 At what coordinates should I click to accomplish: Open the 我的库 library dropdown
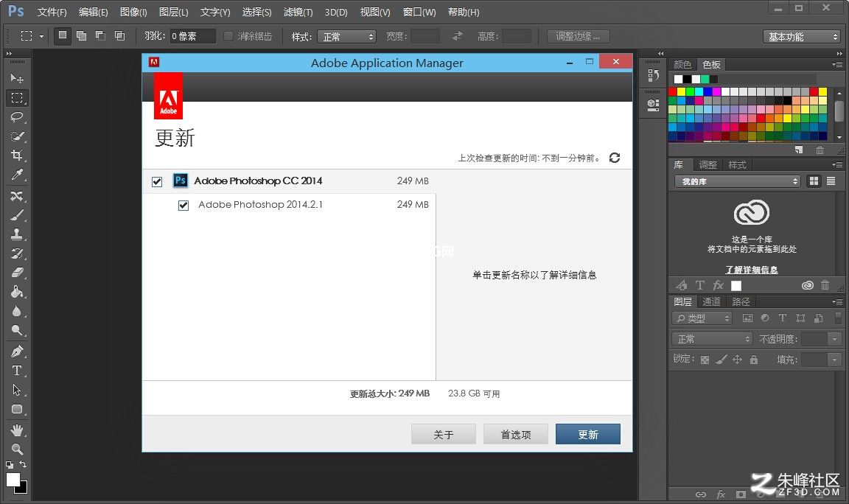pyautogui.click(x=738, y=181)
